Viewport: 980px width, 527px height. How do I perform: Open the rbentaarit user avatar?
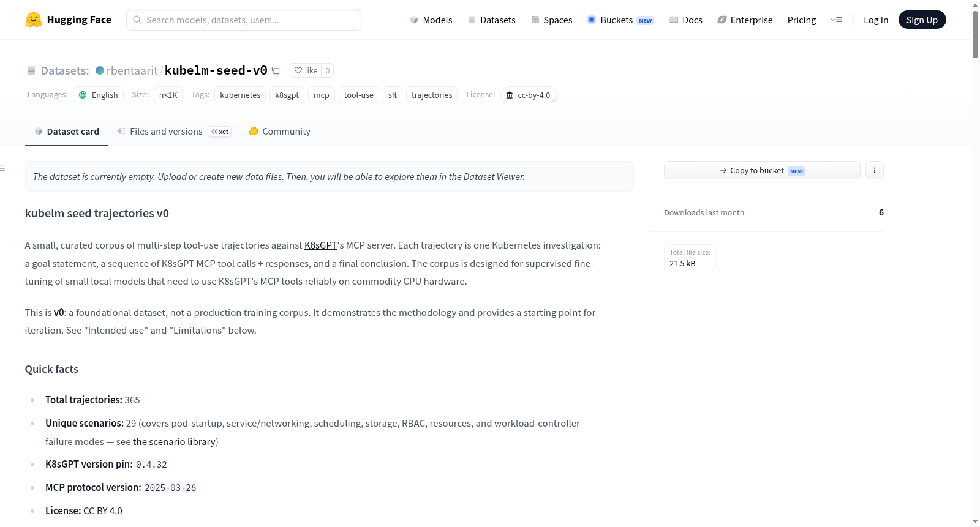click(100, 70)
